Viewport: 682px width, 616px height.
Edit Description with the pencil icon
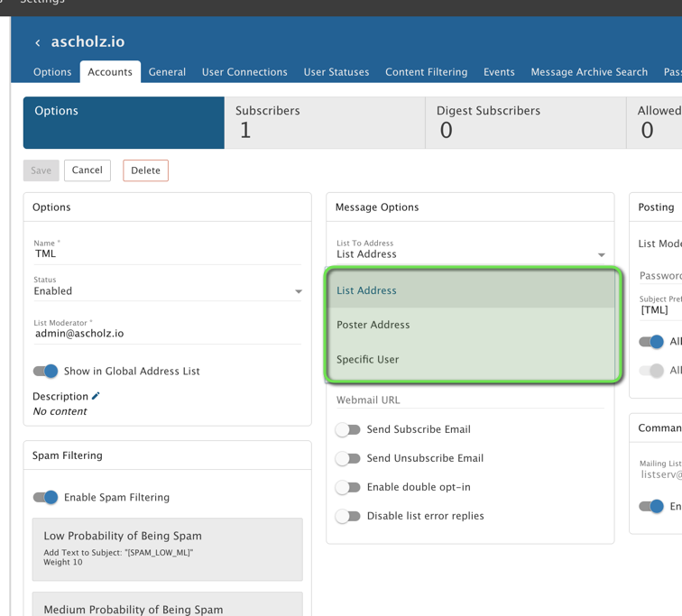[96, 396]
